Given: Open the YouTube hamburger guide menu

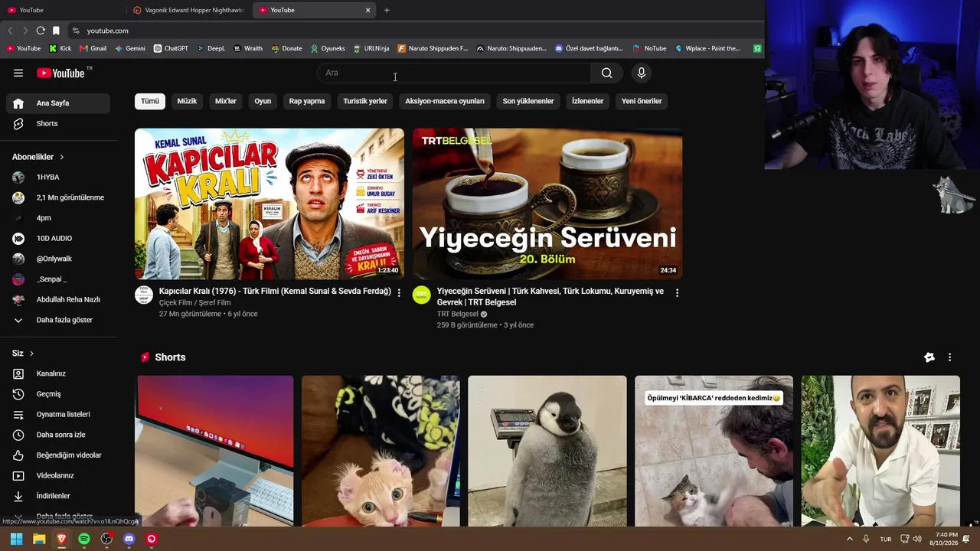Looking at the screenshot, I should [18, 73].
